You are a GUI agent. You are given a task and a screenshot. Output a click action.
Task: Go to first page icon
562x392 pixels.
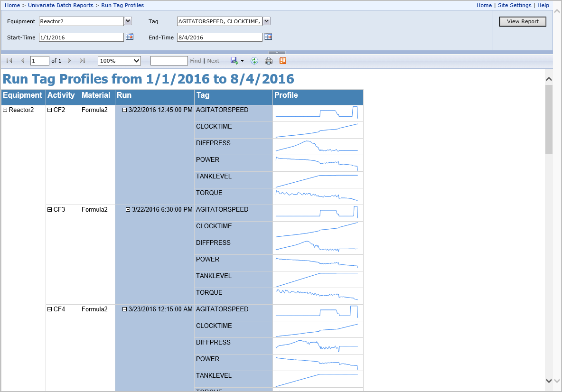9,61
